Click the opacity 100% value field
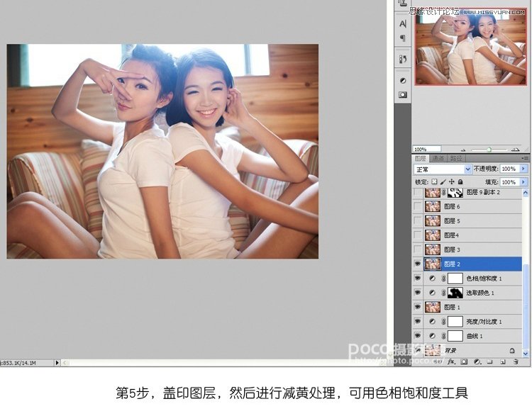Image resolution: width=532 pixels, height=416 pixels. tap(509, 169)
